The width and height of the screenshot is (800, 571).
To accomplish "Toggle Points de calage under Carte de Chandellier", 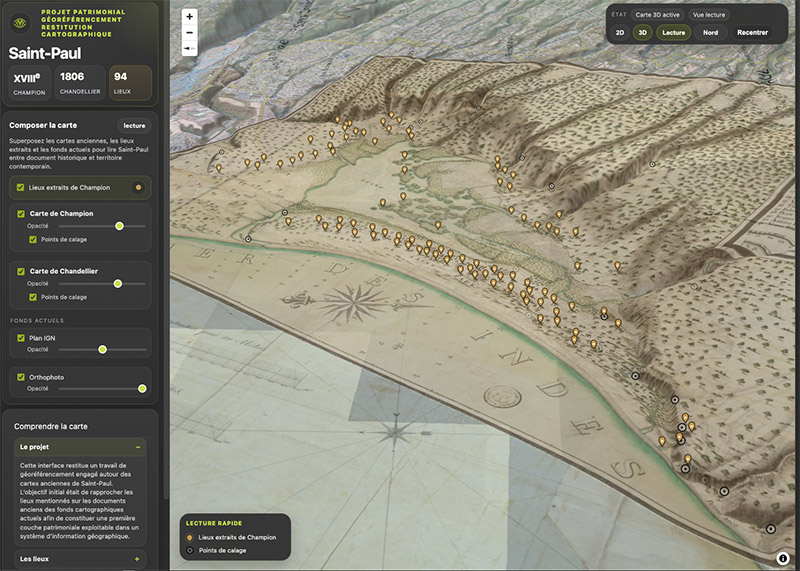I will tap(33, 297).
